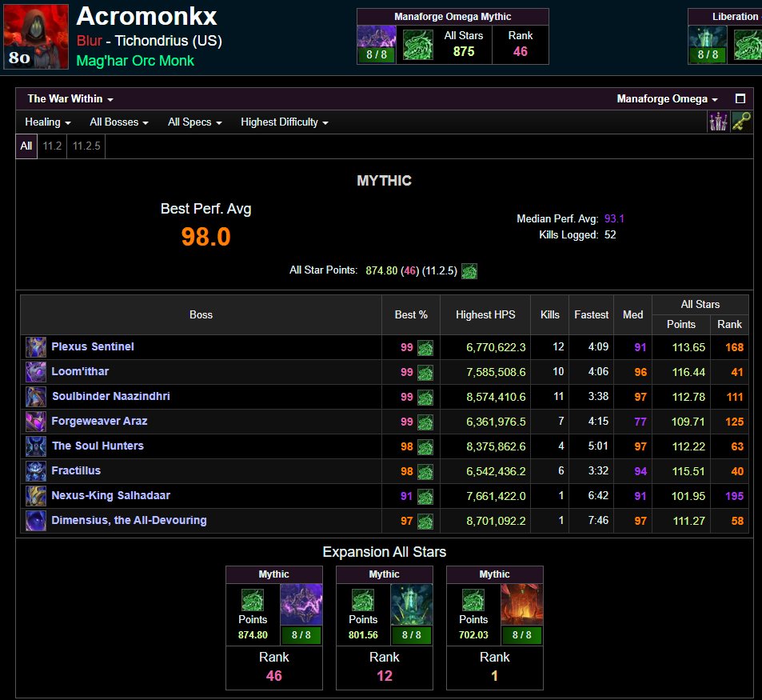Click spec icon above Points 801.56

[363, 600]
